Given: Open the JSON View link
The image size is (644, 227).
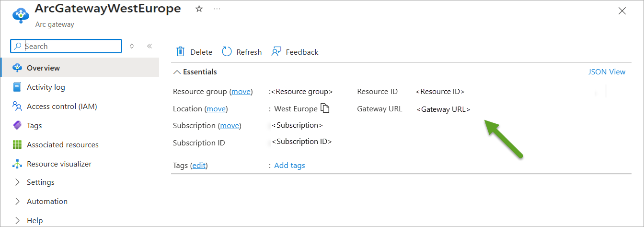Looking at the screenshot, I should [607, 72].
